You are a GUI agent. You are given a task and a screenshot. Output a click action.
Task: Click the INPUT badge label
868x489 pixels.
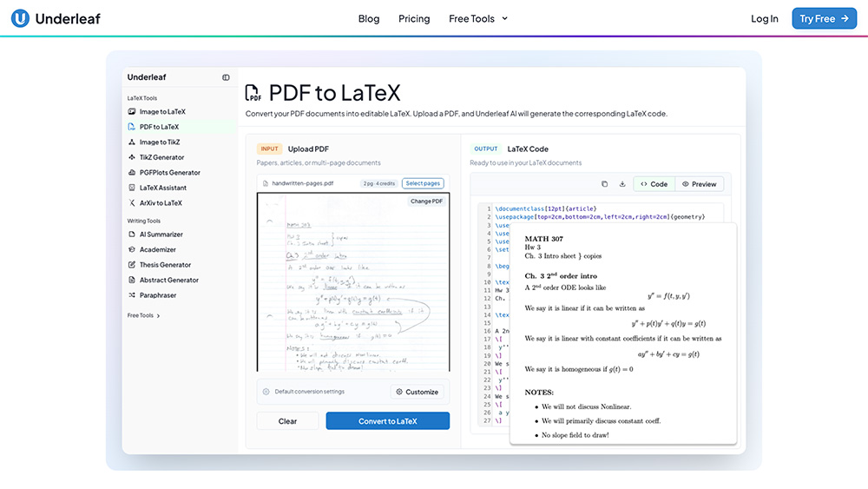click(x=270, y=149)
